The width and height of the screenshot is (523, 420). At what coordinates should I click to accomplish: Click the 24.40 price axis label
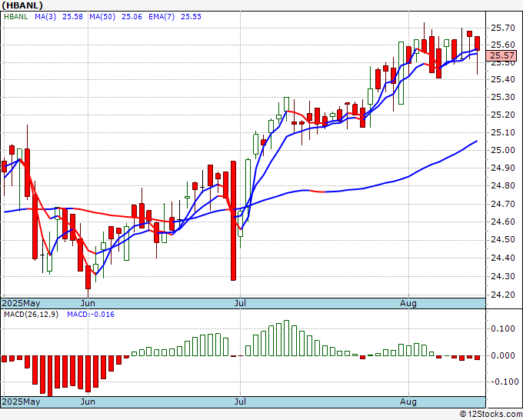point(503,258)
